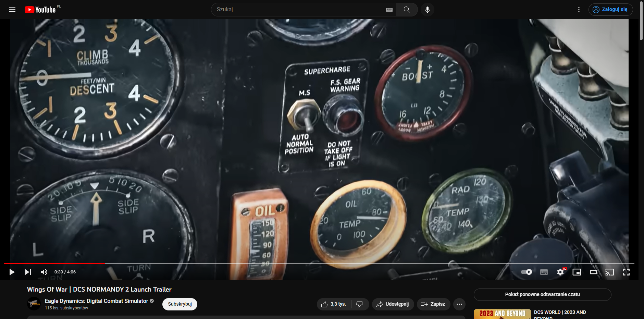Image resolution: width=644 pixels, height=319 pixels.
Task: Open the three-dot settings menu in header
Action: pos(579,10)
